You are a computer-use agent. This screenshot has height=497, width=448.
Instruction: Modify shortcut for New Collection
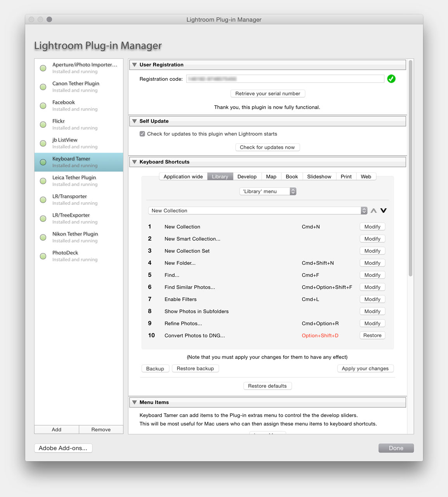pyautogui.click(x=372, y=227)
